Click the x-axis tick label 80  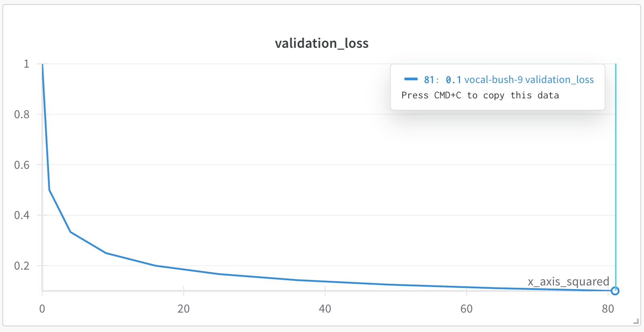[x=608, y=309]
